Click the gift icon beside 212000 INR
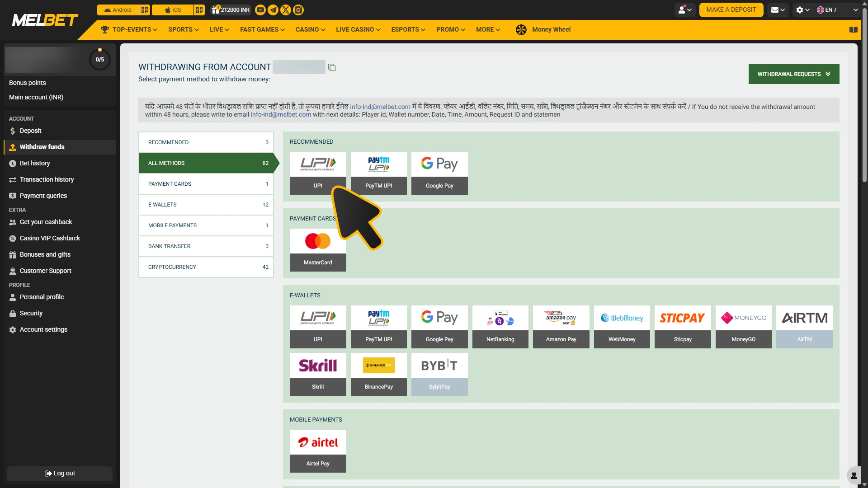The image size is (868, 488). pyautogui.click(x=216, y=10)
